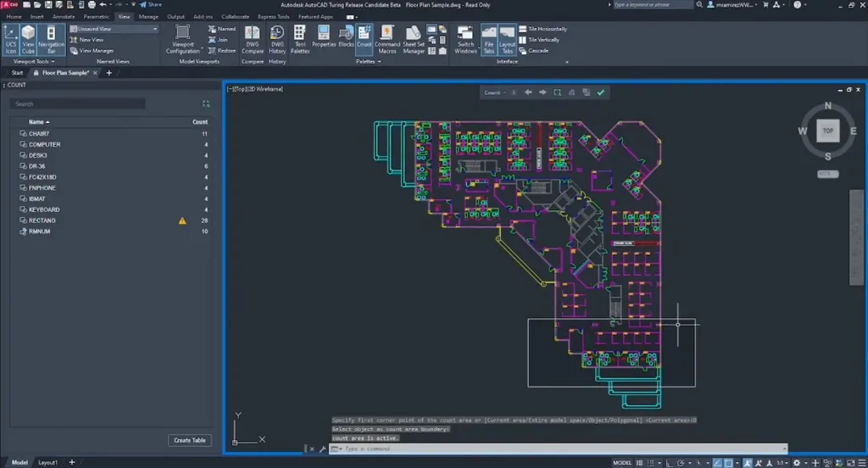Click the workspace gear icon
This screenshot has height=468, width=868.
[797, 462]
